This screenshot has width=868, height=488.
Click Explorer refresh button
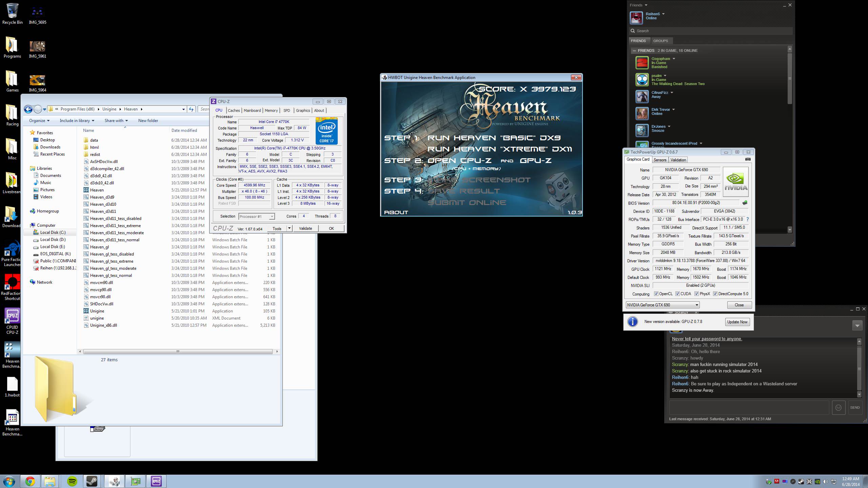pos(191,109)
